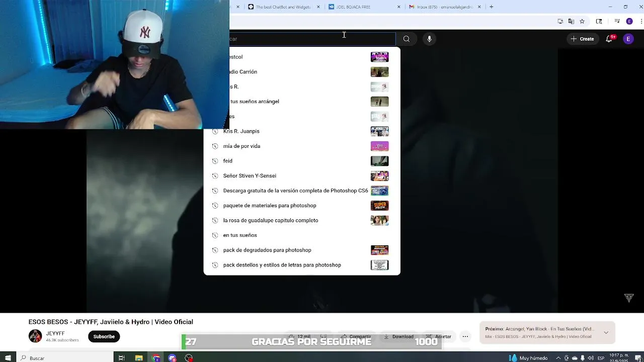Image resolution: width=644 pixels, height=362 pixels.
Task: Bookmark this page with the star icon
Action: [582, 21]
